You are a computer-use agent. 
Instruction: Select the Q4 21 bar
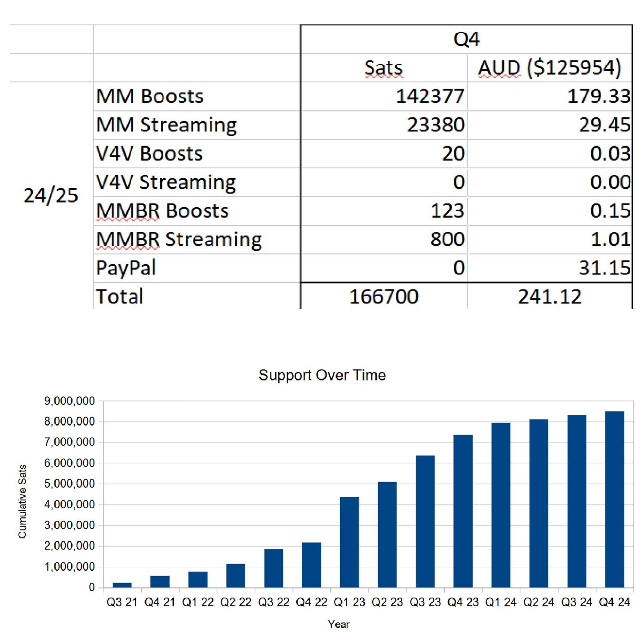point(160,581)
